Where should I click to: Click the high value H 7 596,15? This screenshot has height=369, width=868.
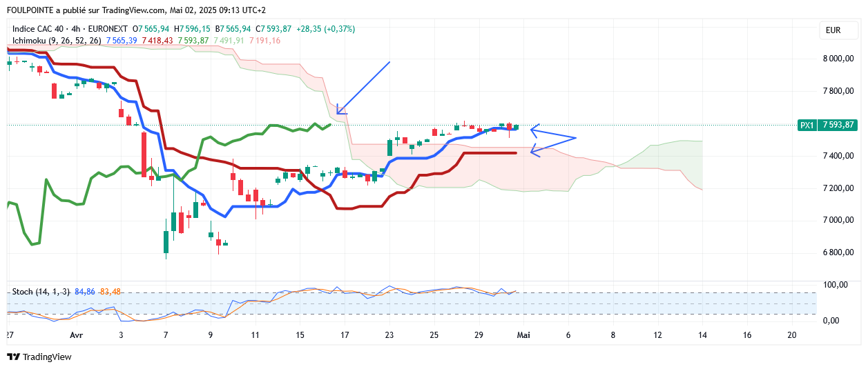(193, 29)
